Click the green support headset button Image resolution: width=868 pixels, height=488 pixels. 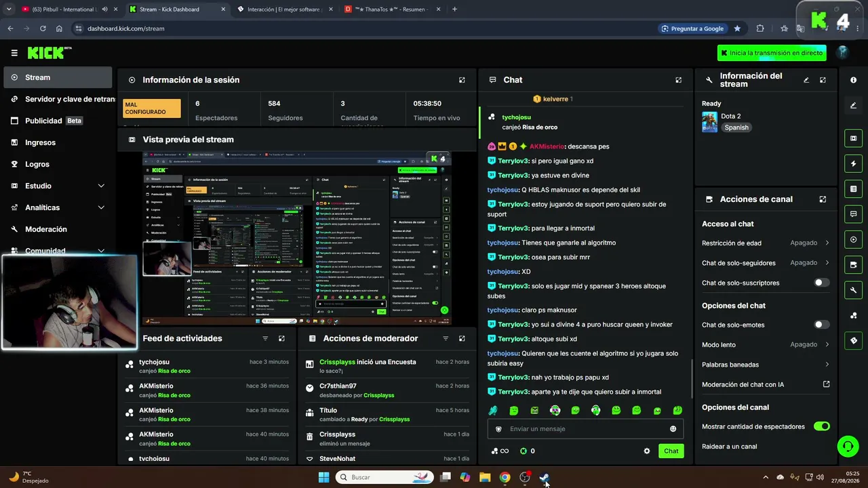(x=848, y=446)
